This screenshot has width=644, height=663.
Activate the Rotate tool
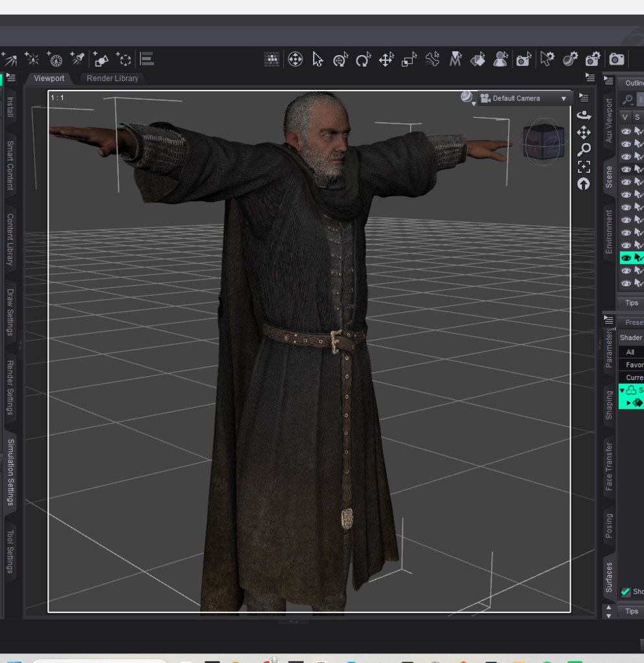tap(363, 60)
